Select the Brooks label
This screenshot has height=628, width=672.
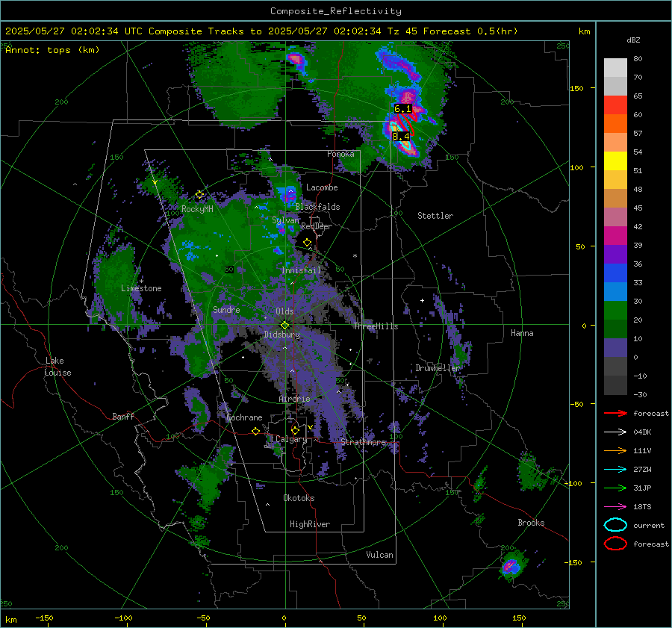(531, 523)
